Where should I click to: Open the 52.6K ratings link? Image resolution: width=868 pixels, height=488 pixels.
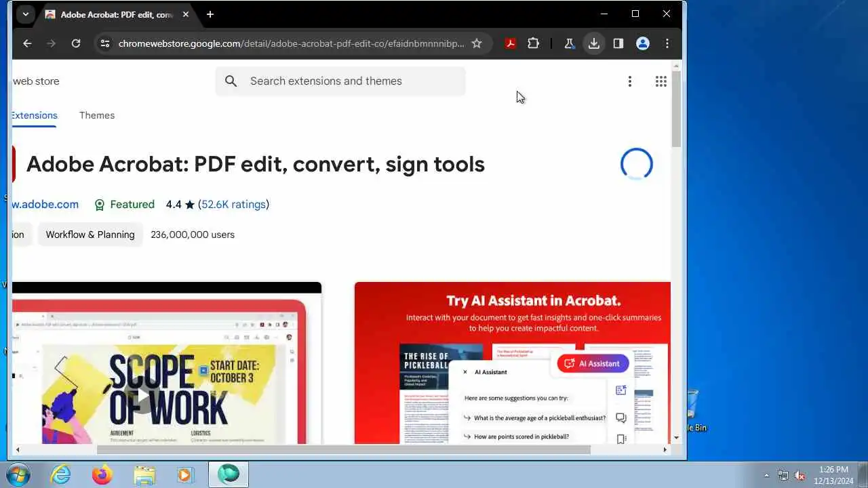[233, 204]
